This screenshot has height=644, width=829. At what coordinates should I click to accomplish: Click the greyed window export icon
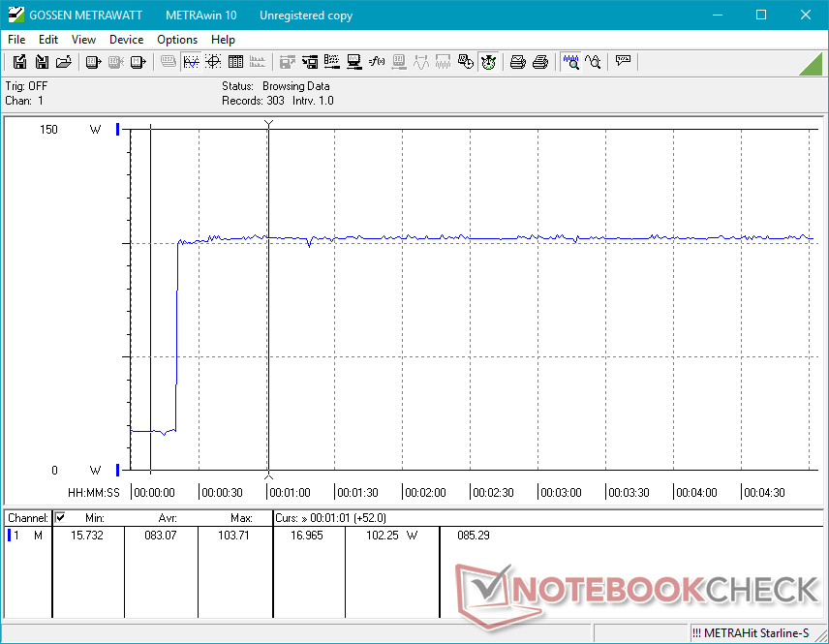click(x=287, y=62)
